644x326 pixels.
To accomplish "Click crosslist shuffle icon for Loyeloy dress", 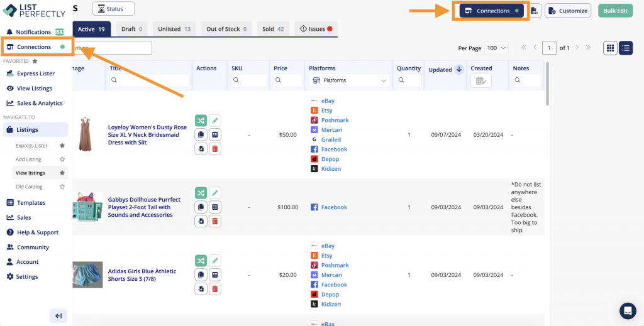I will tap(201, 121).
